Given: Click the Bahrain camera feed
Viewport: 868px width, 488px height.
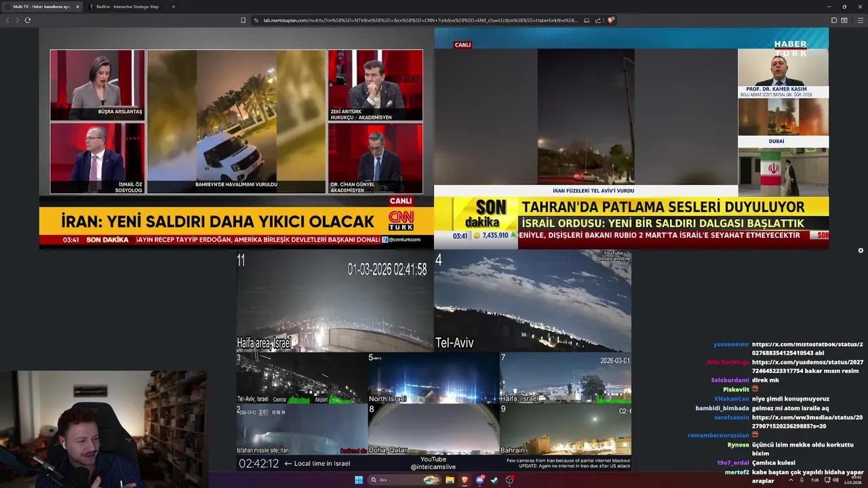Looking at the screenshot, I should click(566, 429).
